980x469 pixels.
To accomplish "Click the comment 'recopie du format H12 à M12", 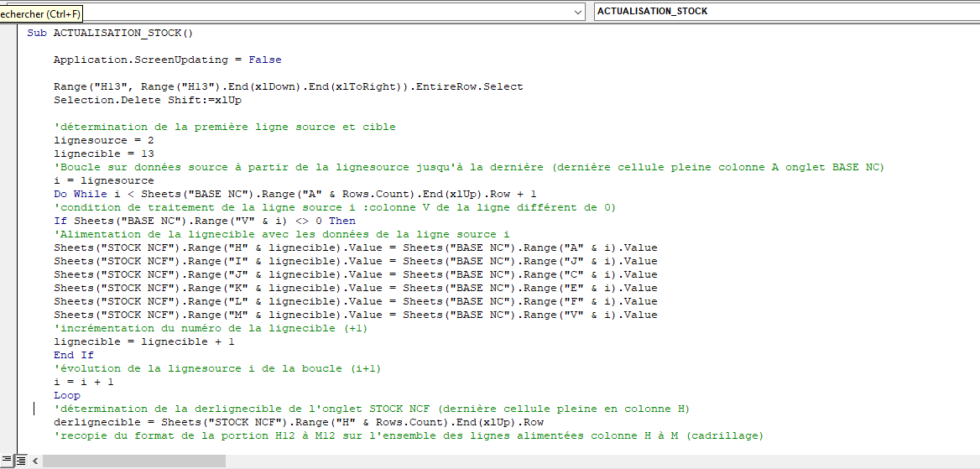I will pos(409,435).
